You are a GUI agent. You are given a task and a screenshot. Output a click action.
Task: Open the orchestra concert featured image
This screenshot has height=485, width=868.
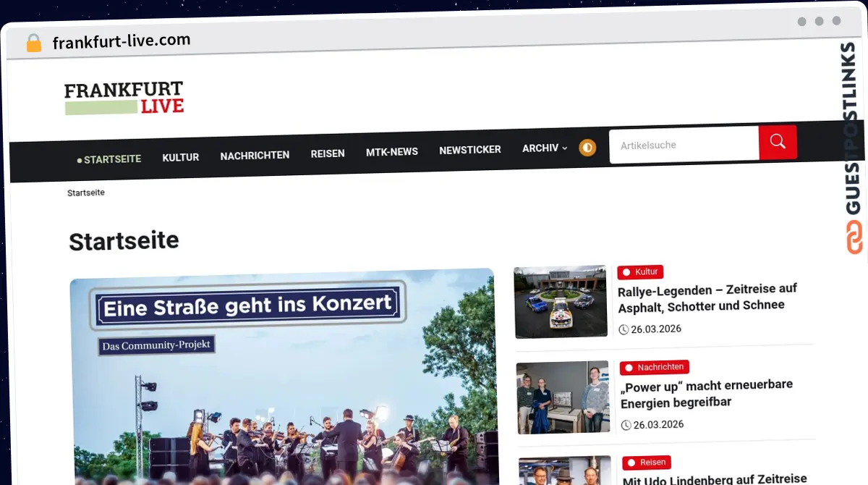click(284, 376)
